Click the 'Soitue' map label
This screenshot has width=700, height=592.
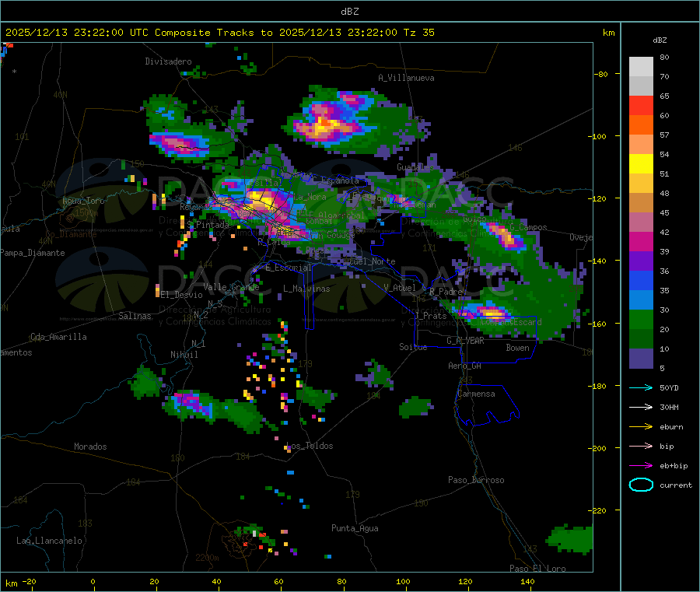click(x=413, y=347)
